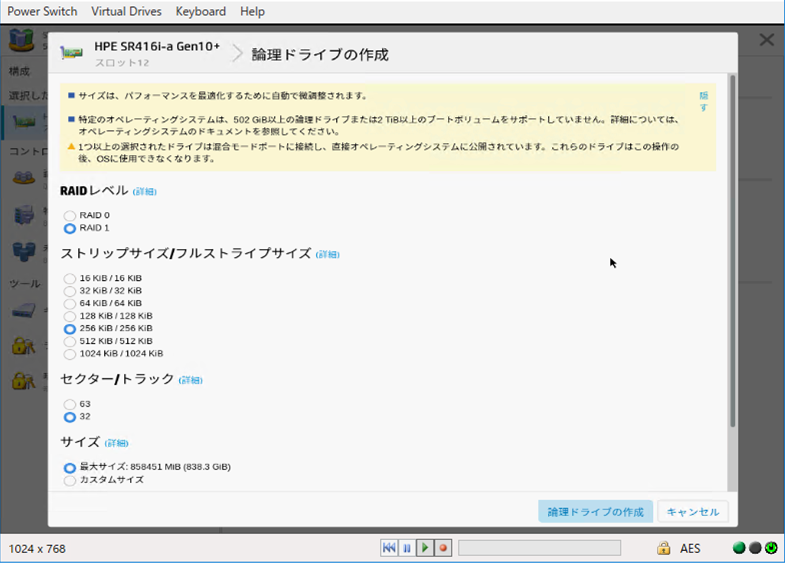
Task: Click the upper padlock and keys icon
Action: [24, 345]
